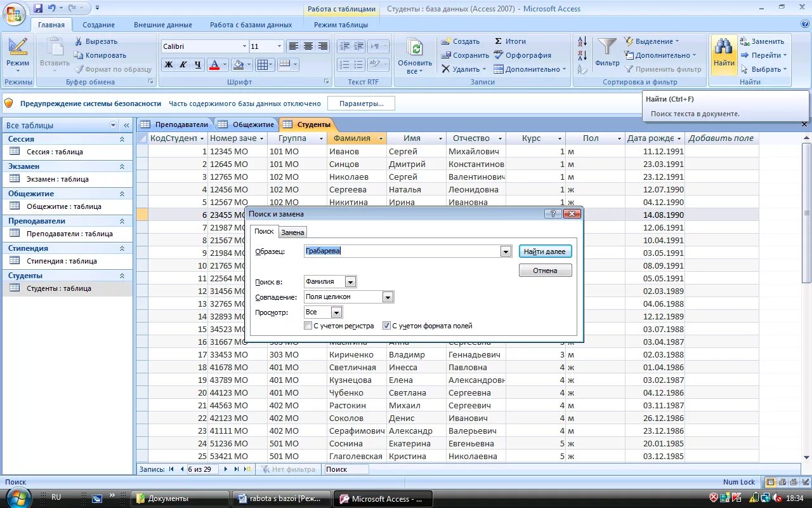
Task: Save via the quick access toolbar icon
Action: pos(38,9)
